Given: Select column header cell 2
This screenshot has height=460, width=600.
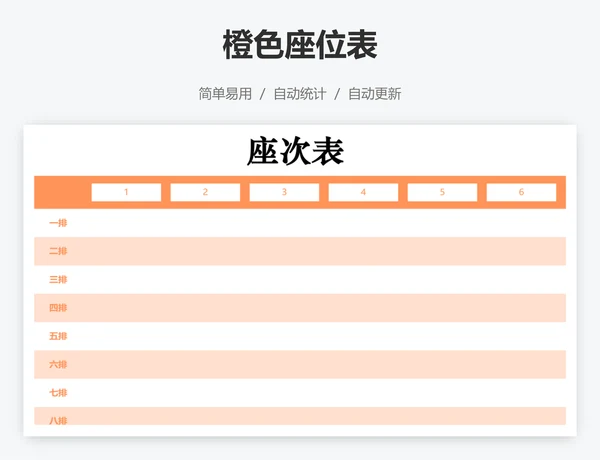Looking at the screenshot, I should tap(205, 192).
